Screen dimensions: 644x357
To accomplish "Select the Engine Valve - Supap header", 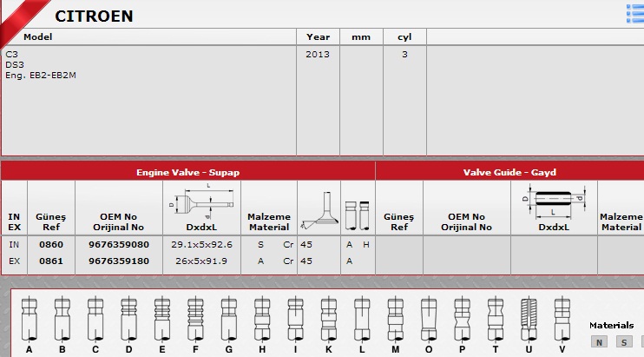I will [187, 172].
